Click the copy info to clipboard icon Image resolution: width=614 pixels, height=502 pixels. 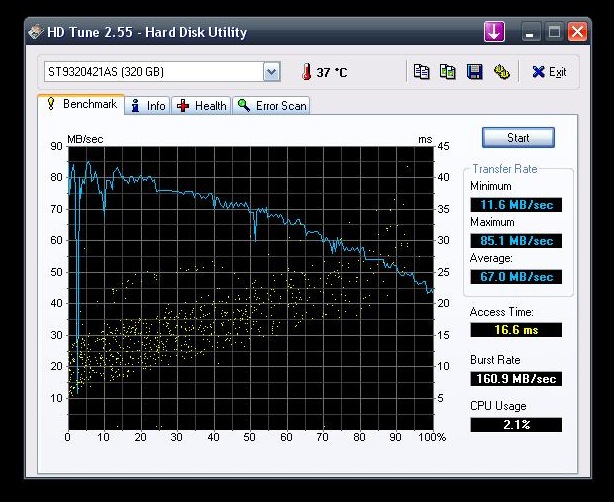pyautogui.click(x=421, y=72)
